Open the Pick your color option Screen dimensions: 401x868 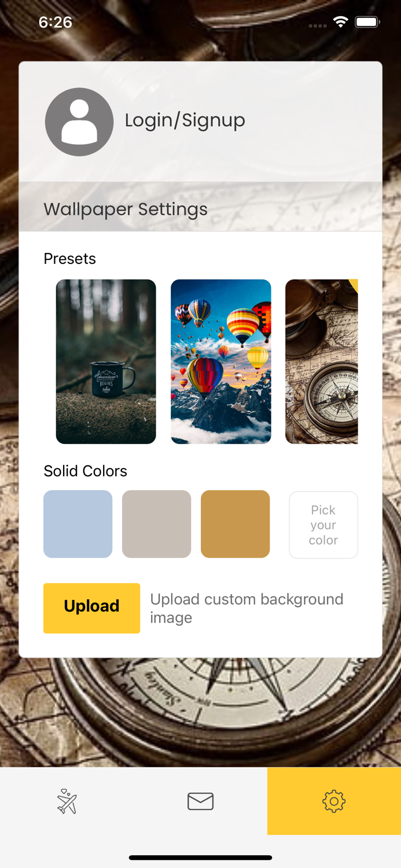323,525
